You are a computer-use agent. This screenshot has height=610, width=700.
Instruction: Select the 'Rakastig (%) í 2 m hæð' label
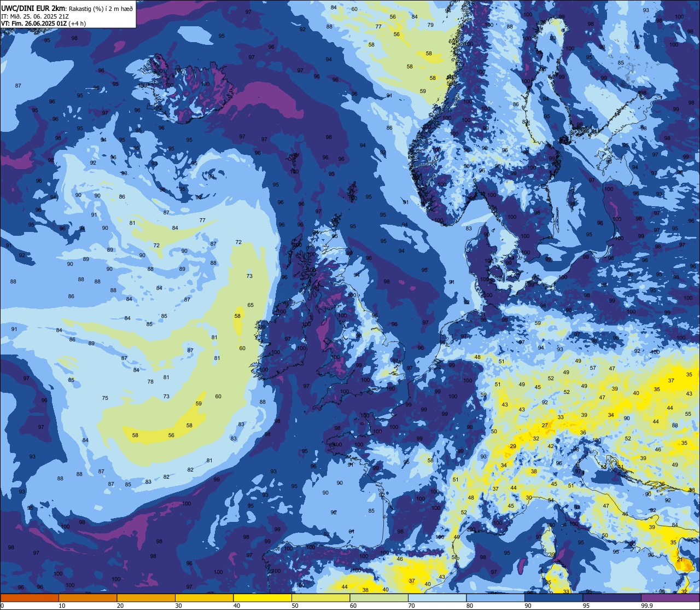pyautogui.click(x=101, y=8)
